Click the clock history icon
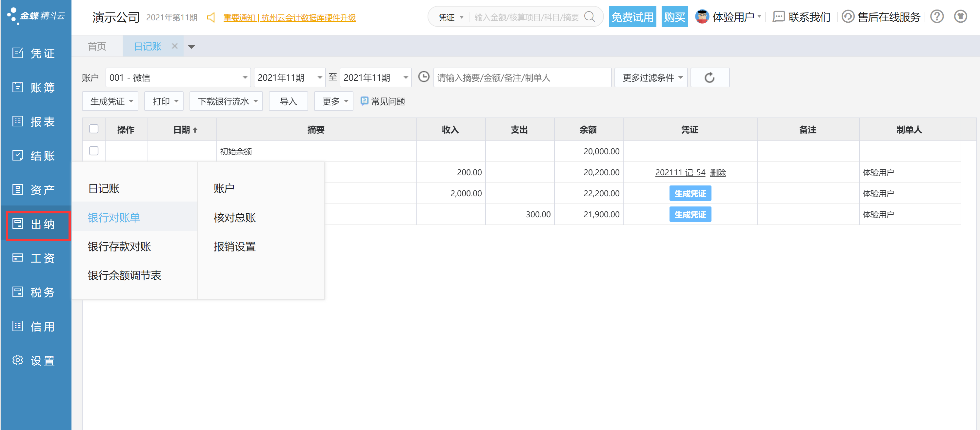980x430 pixels. tap(423, 77)
